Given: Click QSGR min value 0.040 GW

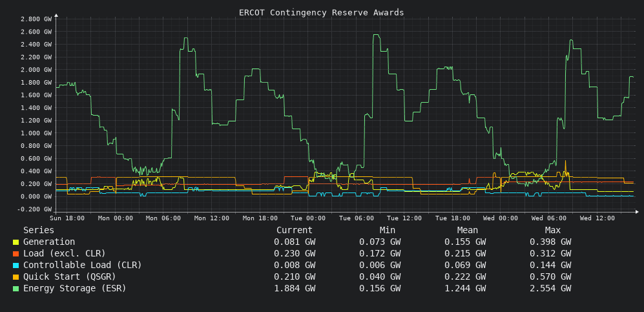Looking at the screenshot, I should pos(380,276).
